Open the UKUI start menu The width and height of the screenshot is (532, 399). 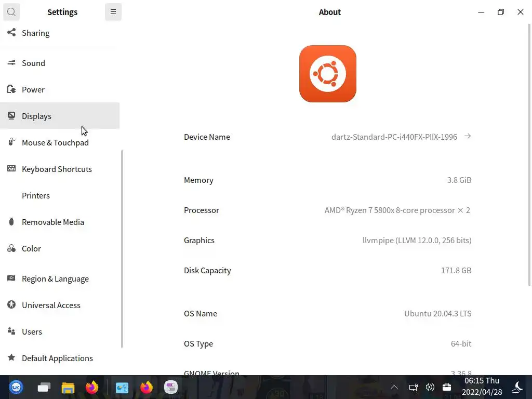click(16, 387)
